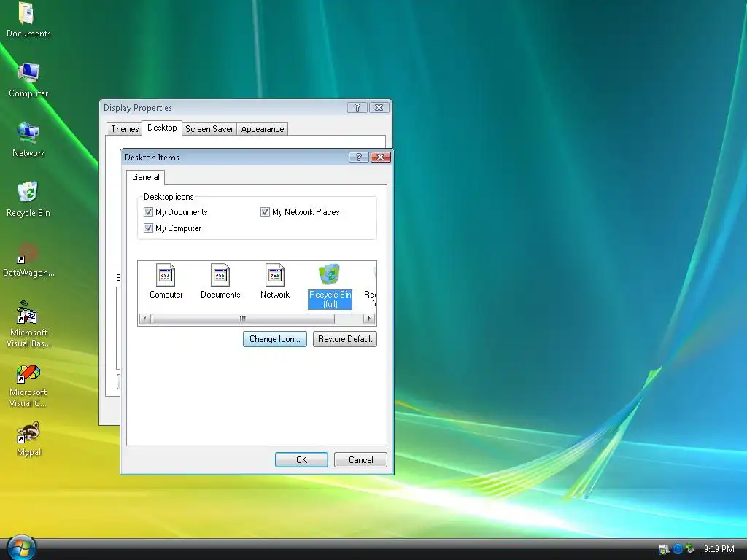Click the Change Icon... button
The height and width of the screenshot is (560, 747).
click(x=275, y=339)
